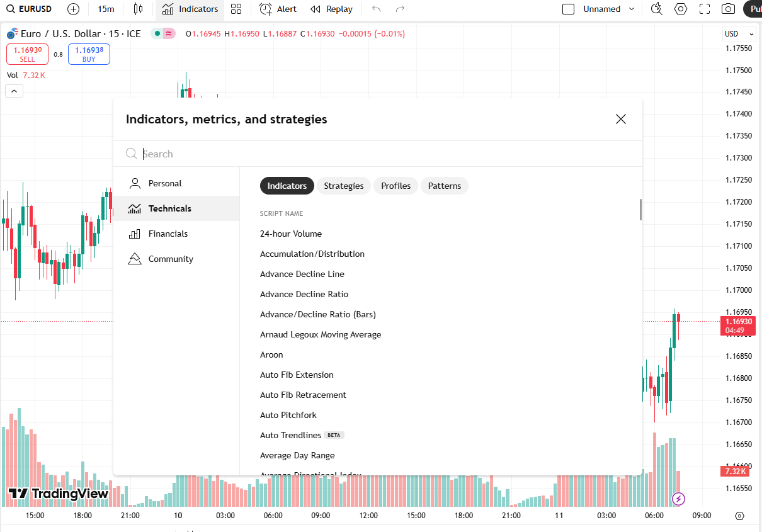Open the candlestick chart type selector
762x532 pixels.
(x=139, y=9)
